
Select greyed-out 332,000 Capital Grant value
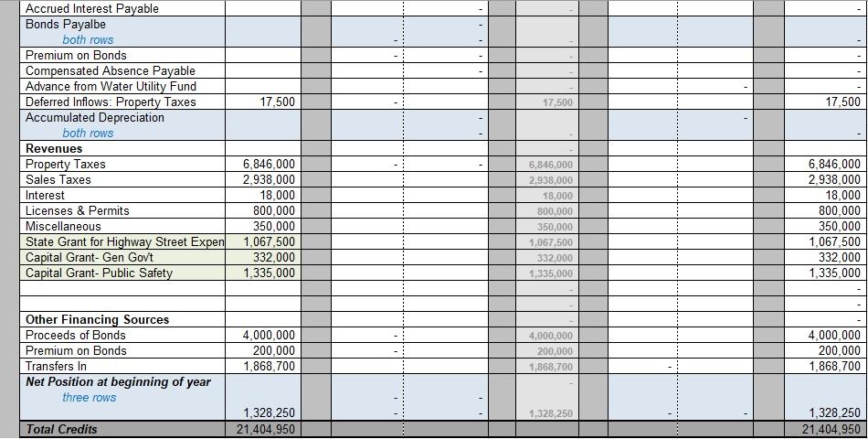tap(556, 258)
